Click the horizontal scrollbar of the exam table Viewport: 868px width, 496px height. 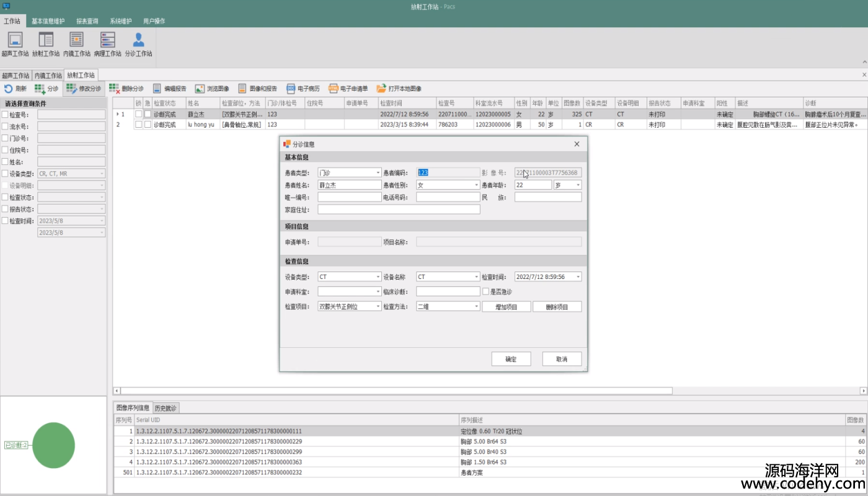tap(397, 391)
